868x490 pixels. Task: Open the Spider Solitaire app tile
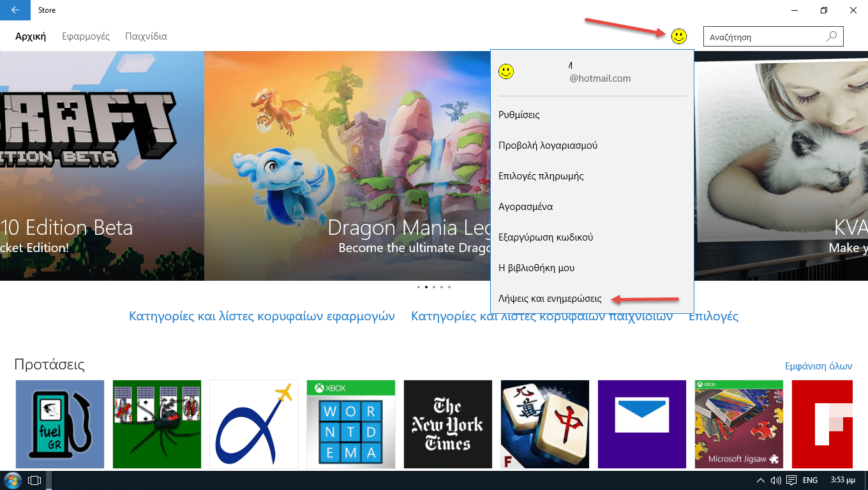157,424
